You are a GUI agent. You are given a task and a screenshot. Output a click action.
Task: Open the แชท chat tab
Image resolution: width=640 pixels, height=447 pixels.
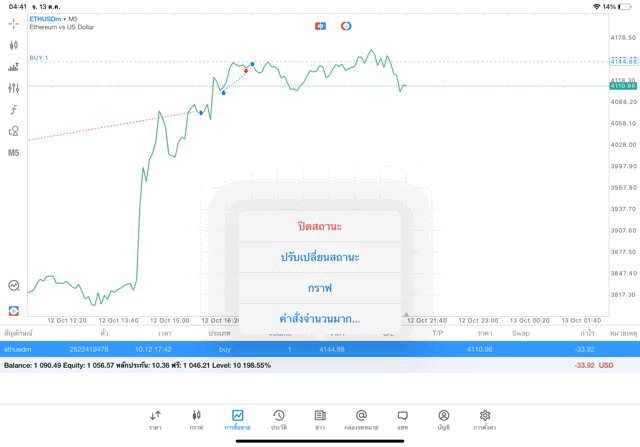coord(402,419)
